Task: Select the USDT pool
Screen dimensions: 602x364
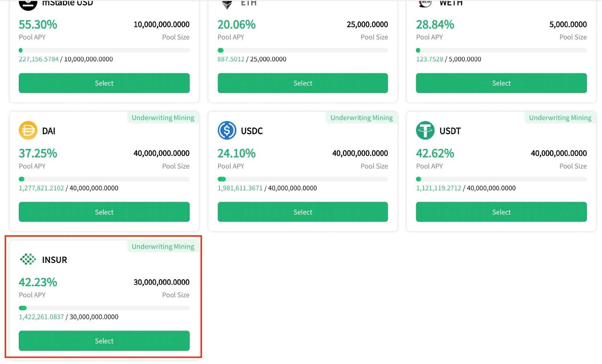Action: point(501,212)
